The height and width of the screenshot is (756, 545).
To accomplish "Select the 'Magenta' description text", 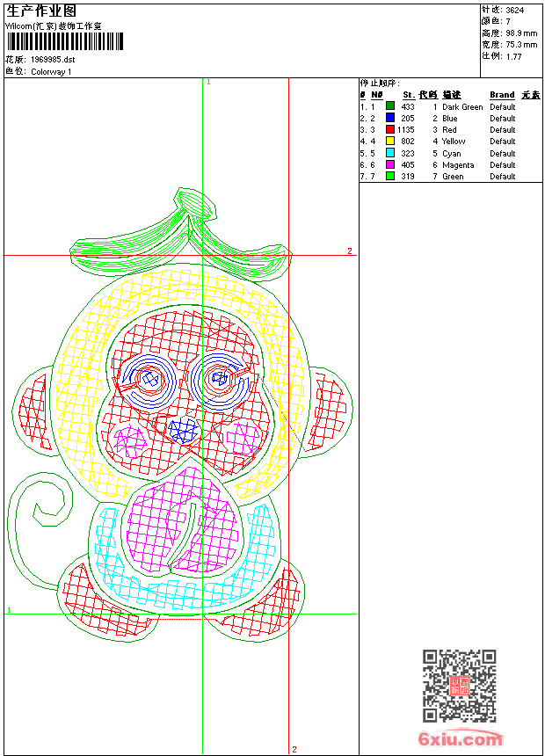I will pyautogui.click(x=458, y=165).
